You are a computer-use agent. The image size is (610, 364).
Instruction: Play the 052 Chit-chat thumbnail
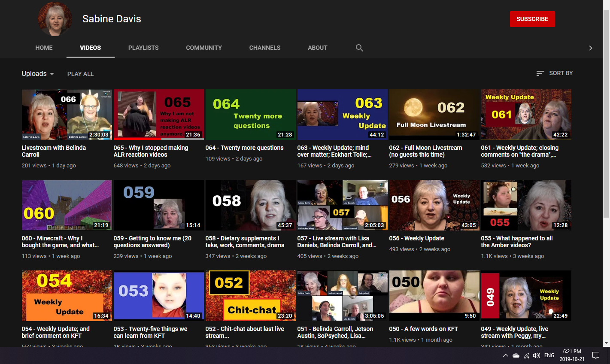(250, 296)
